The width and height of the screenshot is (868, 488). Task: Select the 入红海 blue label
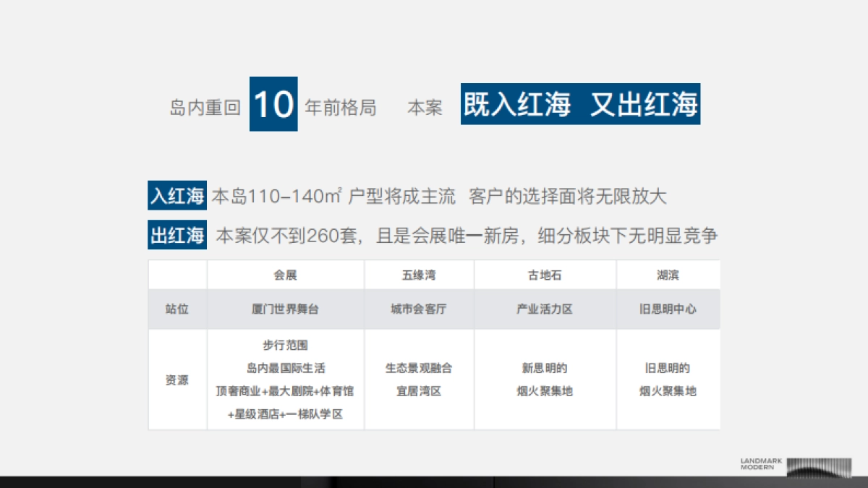(177, 196)
